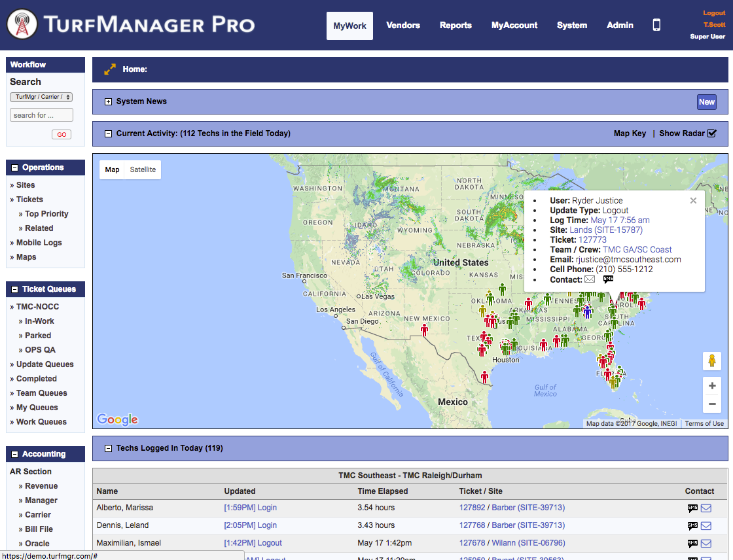Click the Street View pegman icon
Viewport: 733px width, 560px height.
[x=712, y=361]
